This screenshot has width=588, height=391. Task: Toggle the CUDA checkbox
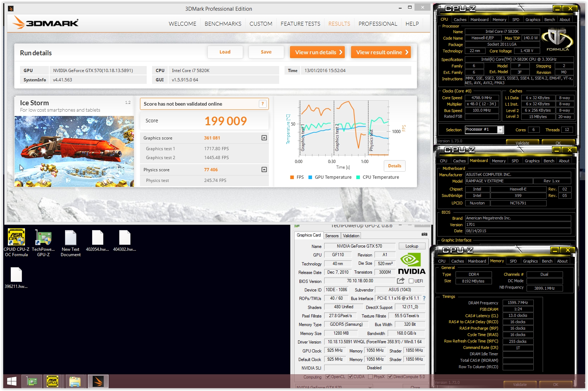[350, 377]
